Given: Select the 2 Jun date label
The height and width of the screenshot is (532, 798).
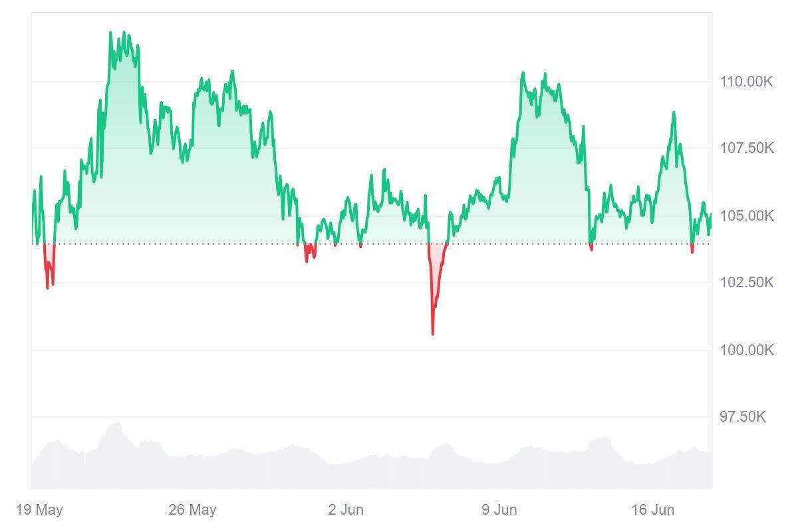Looking at the screenshot, I should pyautogui.click(x=346, y=510).
